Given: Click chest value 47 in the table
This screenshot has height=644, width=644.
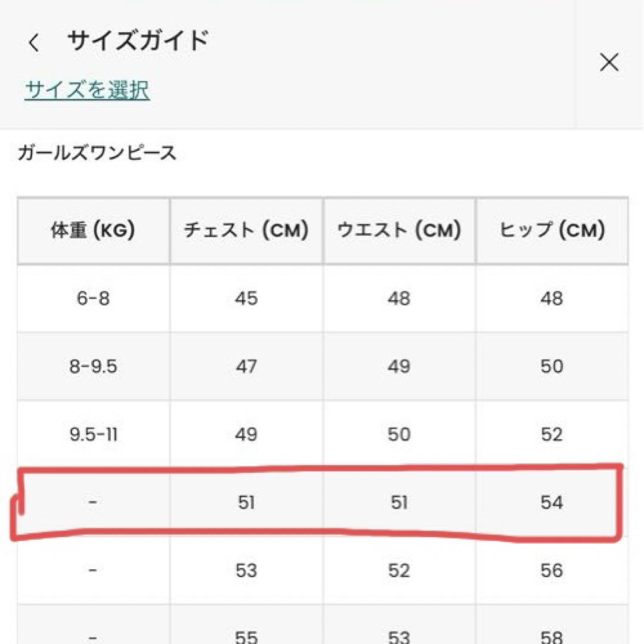Looking at the screenshot, I should pos(246,366).
